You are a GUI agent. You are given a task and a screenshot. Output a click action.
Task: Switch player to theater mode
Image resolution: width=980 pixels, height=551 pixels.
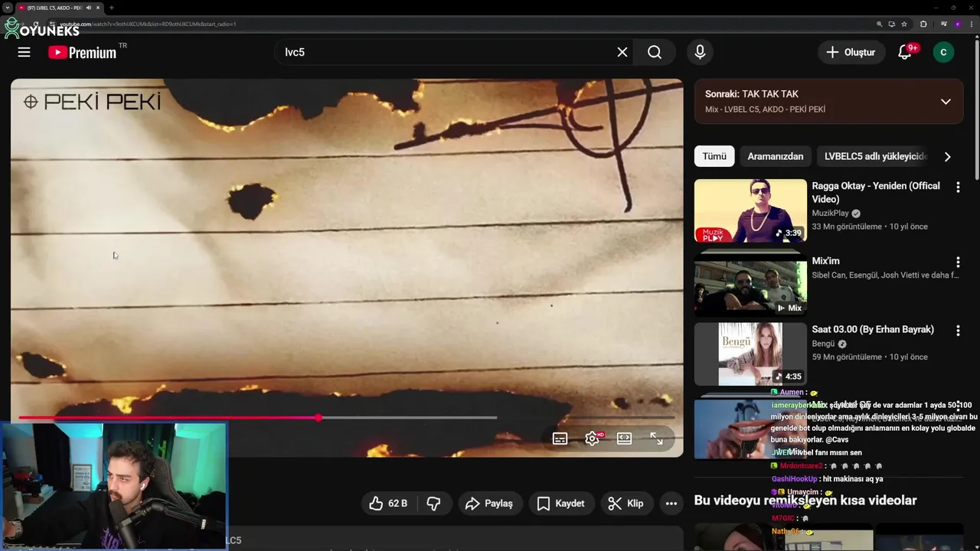click(624, 439)
